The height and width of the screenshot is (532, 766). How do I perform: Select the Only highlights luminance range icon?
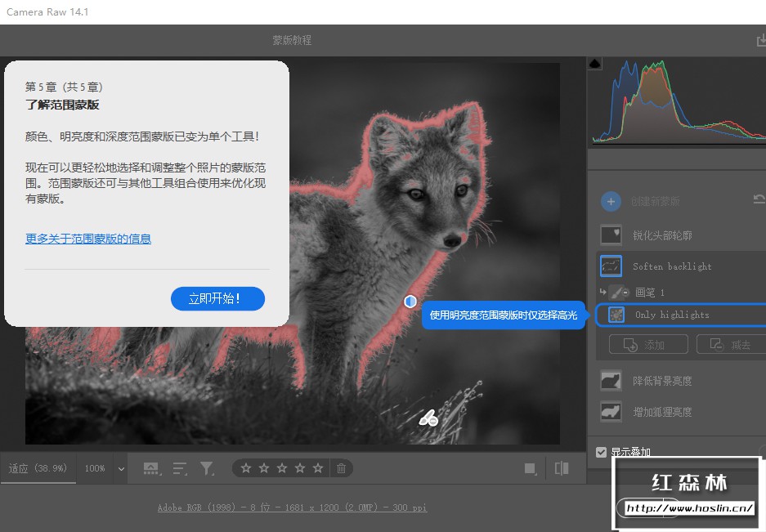click(616, 315)
